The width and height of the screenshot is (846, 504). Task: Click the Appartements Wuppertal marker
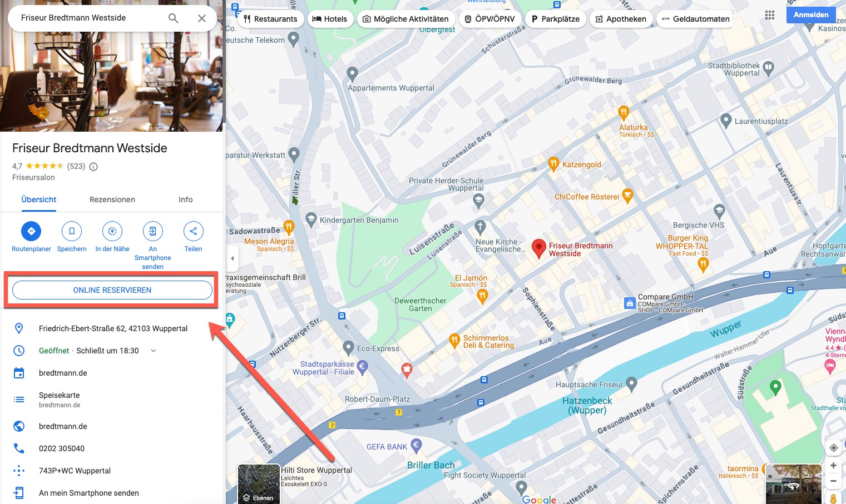click(352, 74)
